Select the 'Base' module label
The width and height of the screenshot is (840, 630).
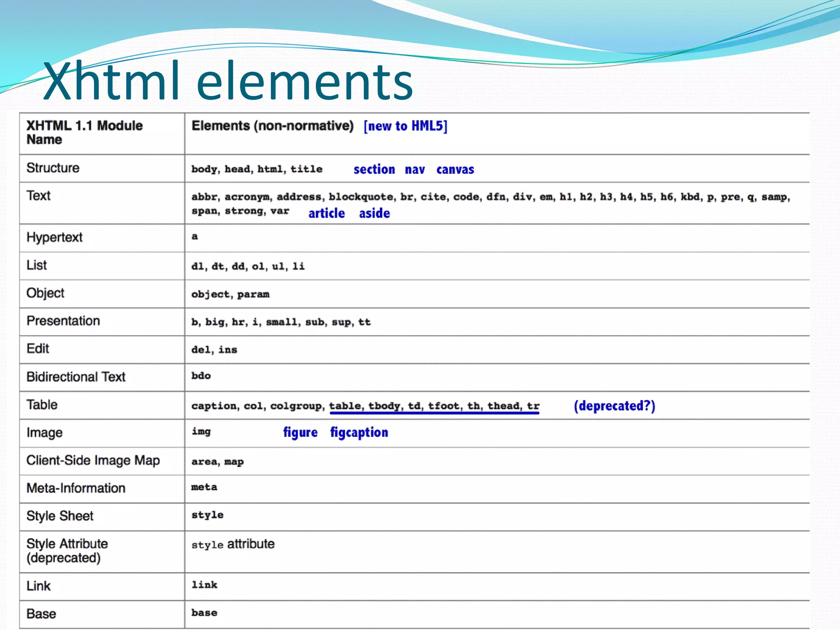coord(41,614)
